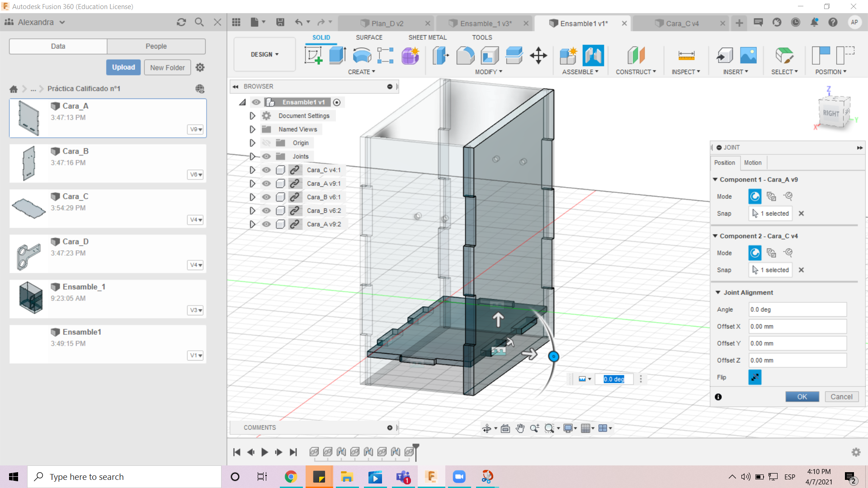Viewport: 868px width, 488px height.
Task: Open the ASSEMBLE dropdown menu
Action: tap(580, 72)
